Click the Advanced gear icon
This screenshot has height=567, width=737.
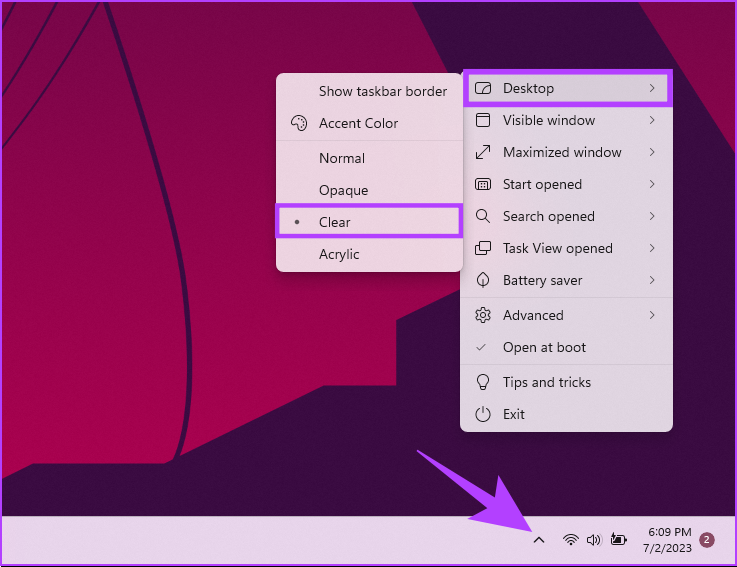(483, 315)
